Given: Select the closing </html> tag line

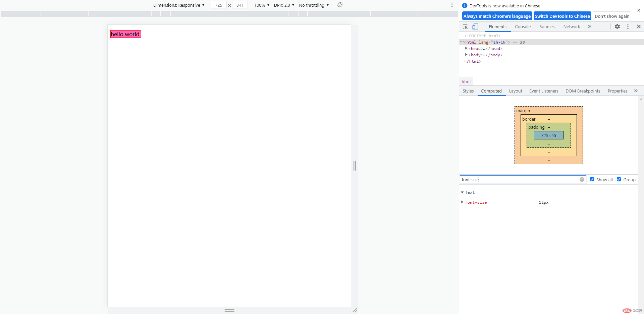Looking at the screenshot, I should click(473, 61).
